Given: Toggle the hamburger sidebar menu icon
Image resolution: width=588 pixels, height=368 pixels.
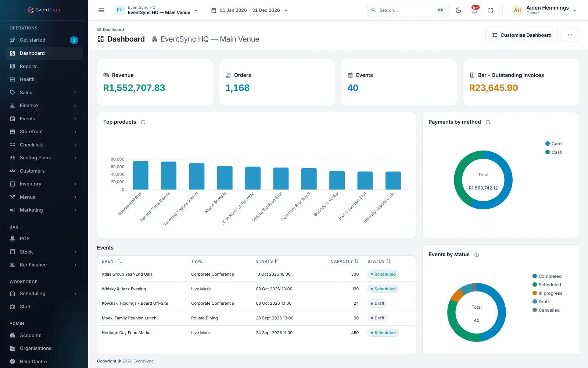Looking at the screenshot, I should tap(101, 10).
